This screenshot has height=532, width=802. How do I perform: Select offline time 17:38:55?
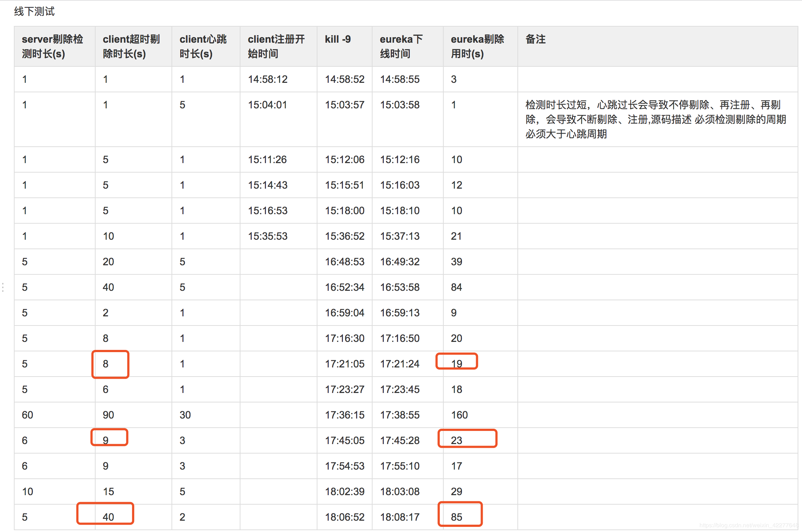click(400, 415)
